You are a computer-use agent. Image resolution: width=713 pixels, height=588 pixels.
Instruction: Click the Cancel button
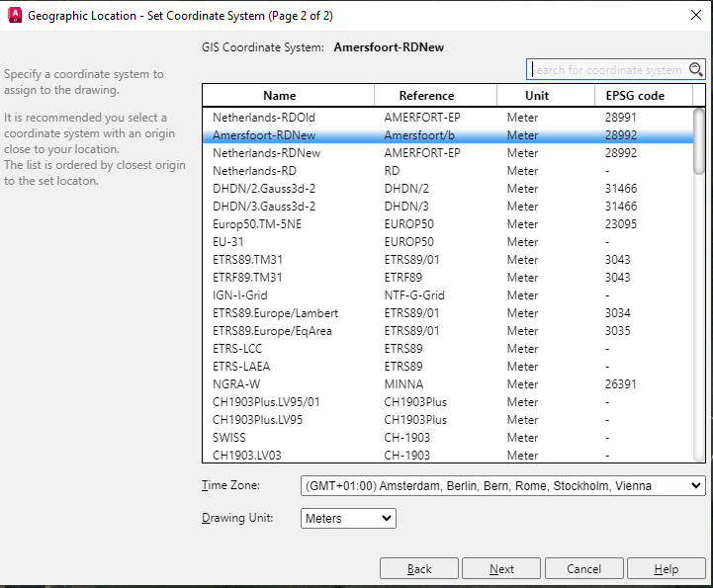pyautogui.click(x=583, y=568)
